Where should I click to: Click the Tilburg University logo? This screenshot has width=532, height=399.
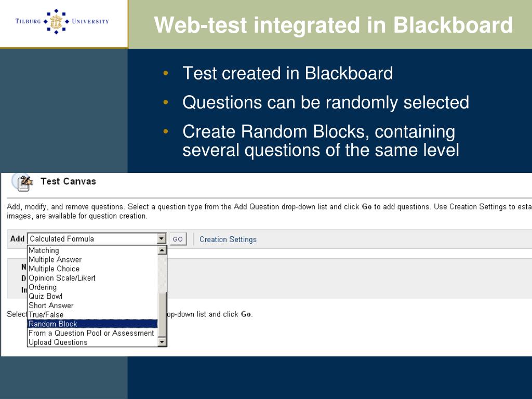coord(62,21)
